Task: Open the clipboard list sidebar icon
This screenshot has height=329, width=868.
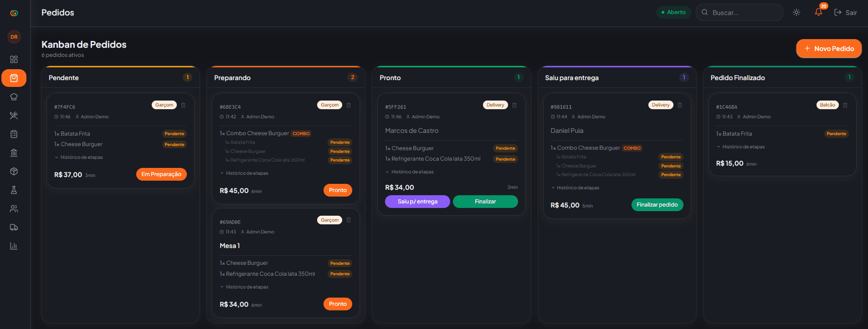Action: (x=14, y=134)
